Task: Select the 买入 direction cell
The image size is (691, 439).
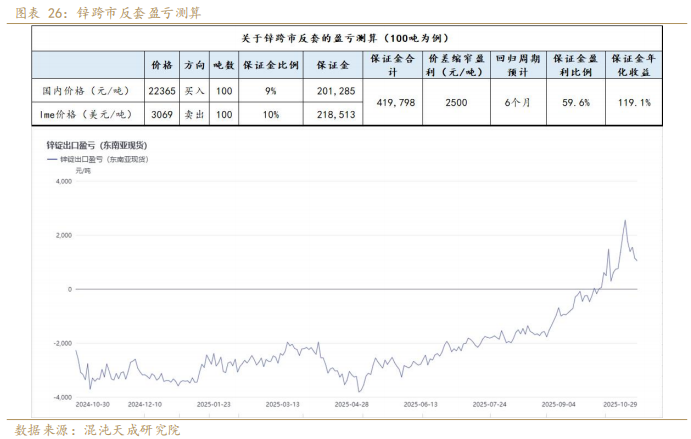Action: [195, 90]
